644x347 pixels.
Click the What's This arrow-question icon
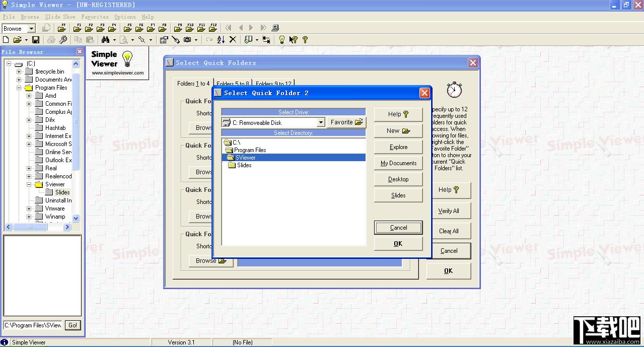pos(293,40)
